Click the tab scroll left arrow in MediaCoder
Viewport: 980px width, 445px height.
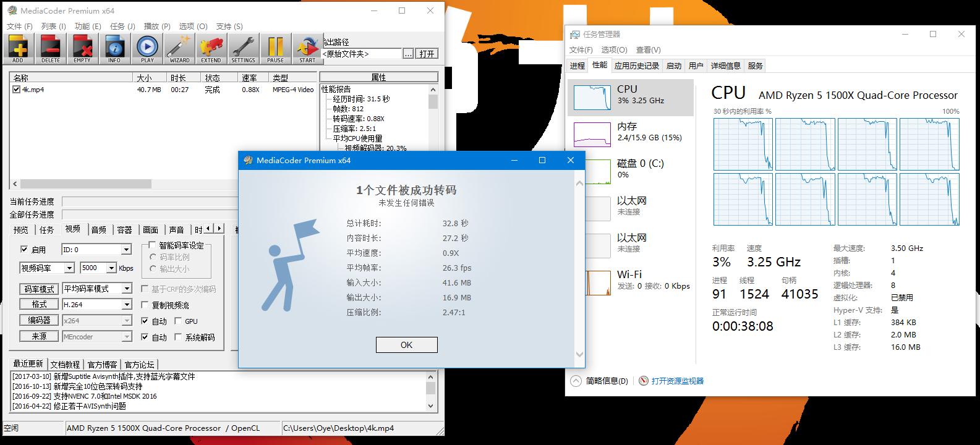pyautogui.click(x=209, y=228)
